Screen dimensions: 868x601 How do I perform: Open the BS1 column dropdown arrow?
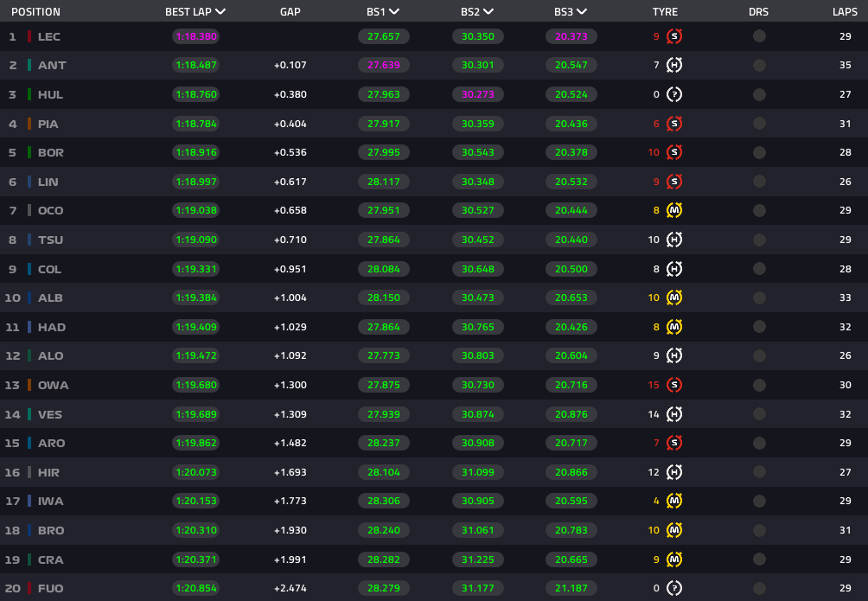click(394, 12)
